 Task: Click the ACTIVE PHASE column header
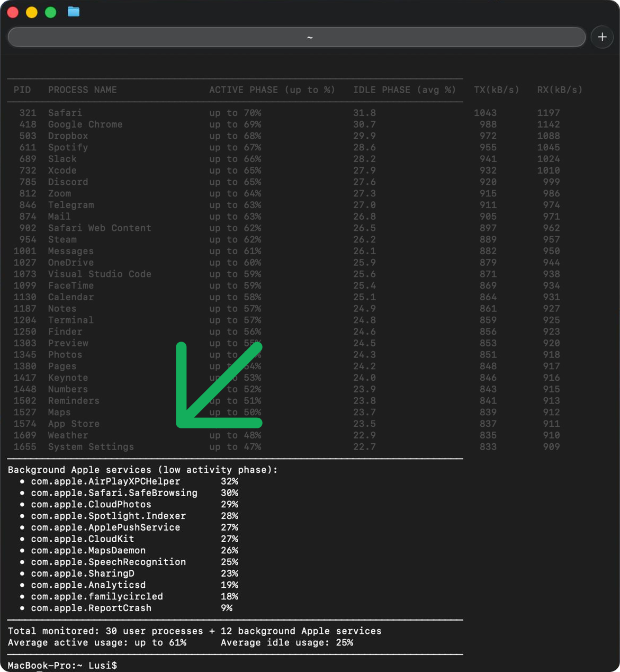pos(272,89)
